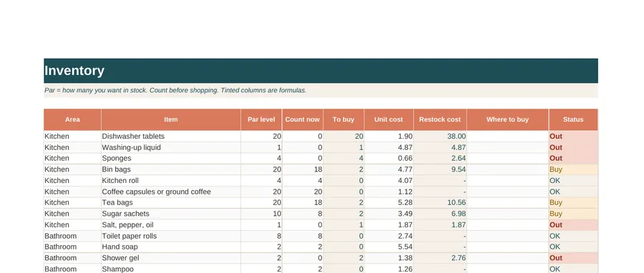Click the 4.07 unit cost cell

coord(389,180)
